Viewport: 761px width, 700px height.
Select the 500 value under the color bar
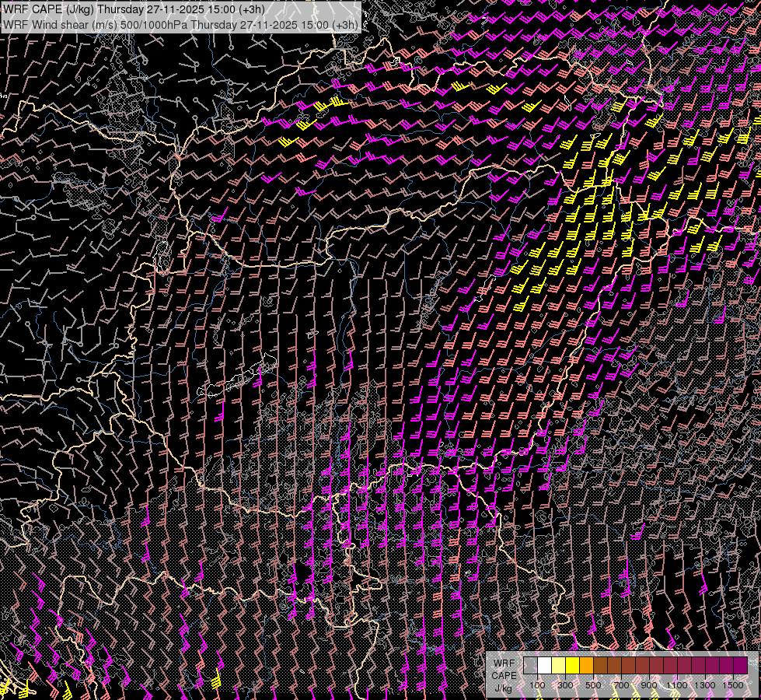pyautogui.click(x=593, y=685)
